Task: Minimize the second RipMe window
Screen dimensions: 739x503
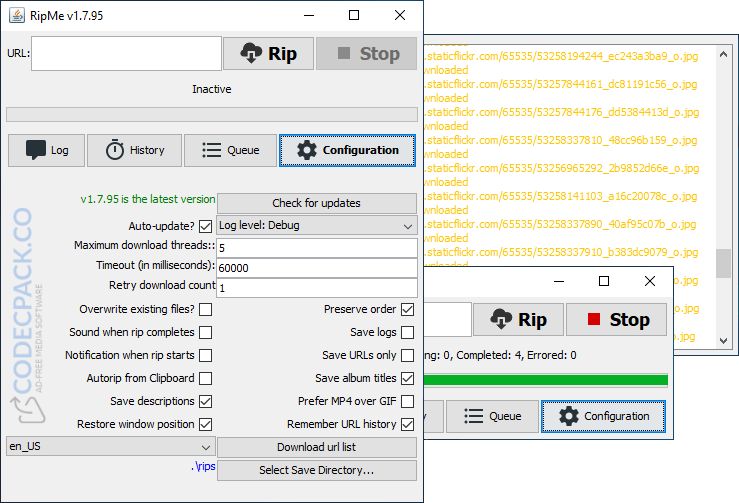Action: (x=559, y=281)
